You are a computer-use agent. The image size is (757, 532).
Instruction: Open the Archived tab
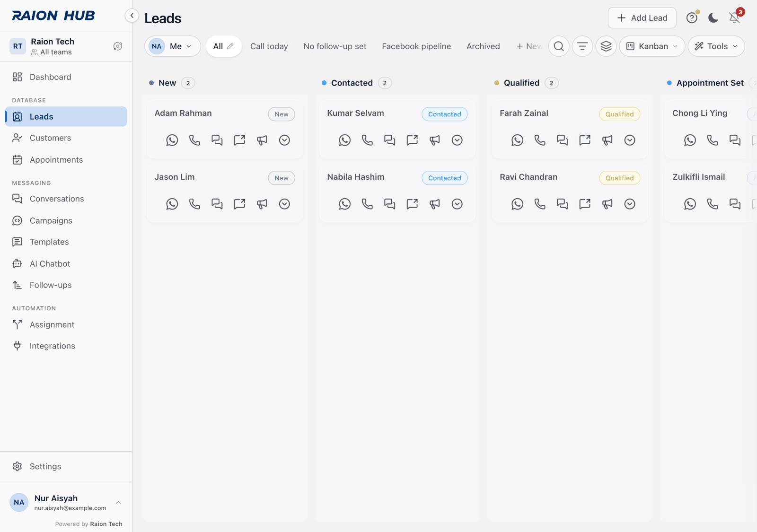pos(483,46)
